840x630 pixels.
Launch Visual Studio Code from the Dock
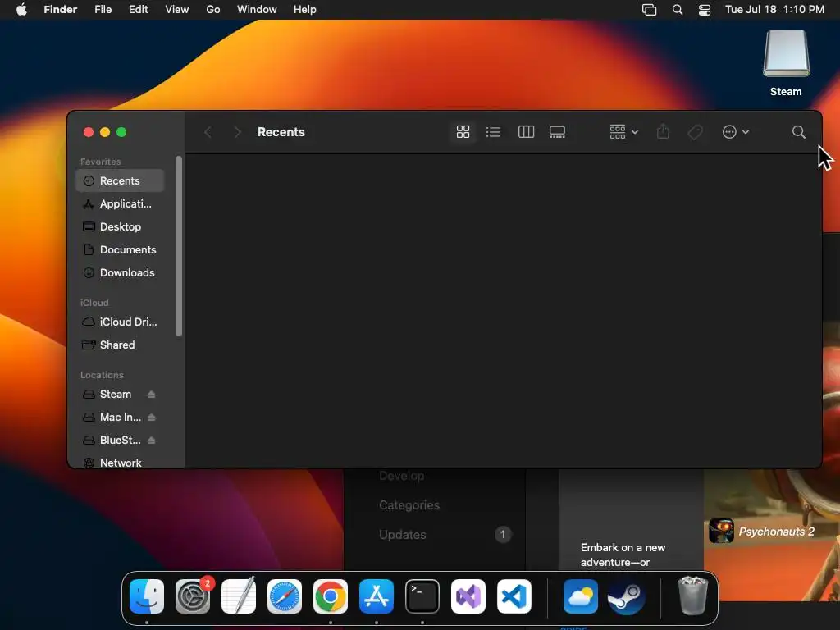point(514,596)
